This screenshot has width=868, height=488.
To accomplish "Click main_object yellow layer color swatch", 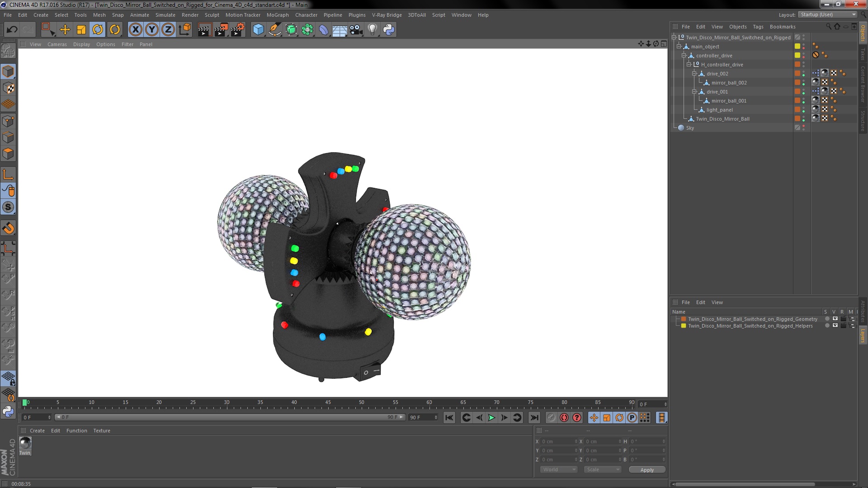I will point(797,47).
